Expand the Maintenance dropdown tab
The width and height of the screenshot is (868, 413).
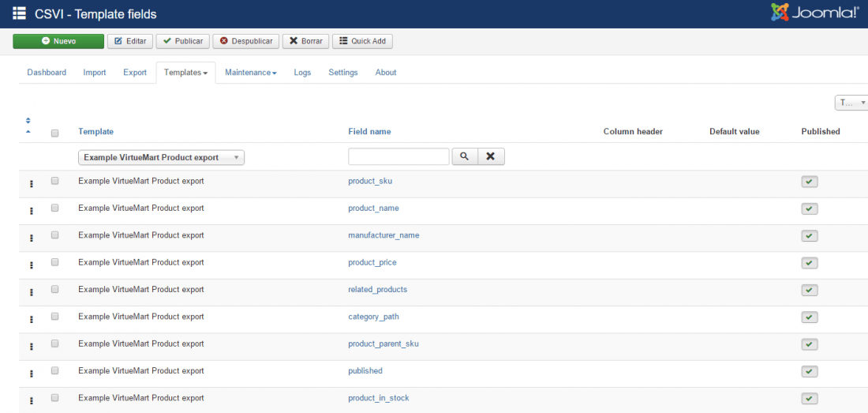251,73
